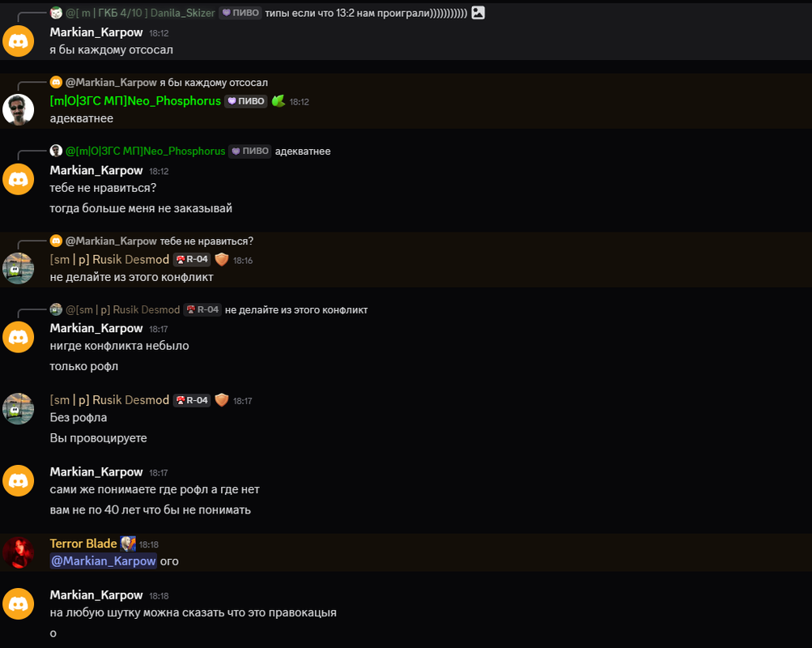The width and height of the screenshot is (812, 648).
Task: Click the orange shield badge by Rusik Desmod at 18:16
Action: point(222,259)
